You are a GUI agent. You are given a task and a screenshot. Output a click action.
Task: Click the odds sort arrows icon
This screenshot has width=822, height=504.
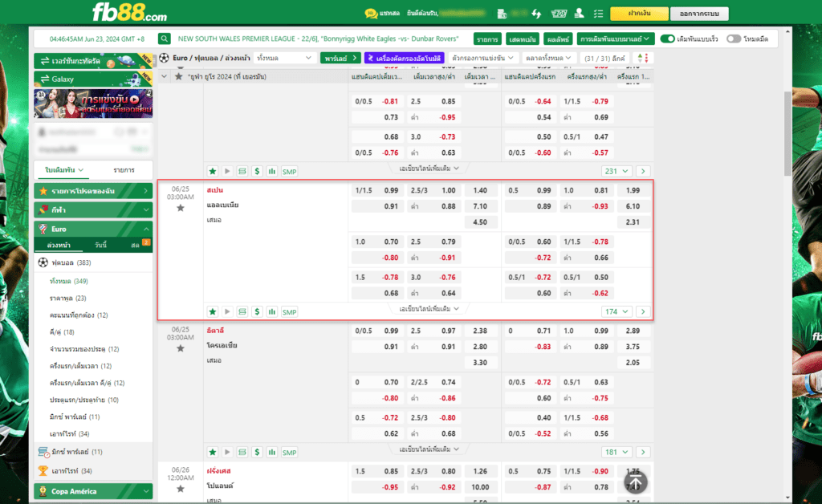click(643, 58)
